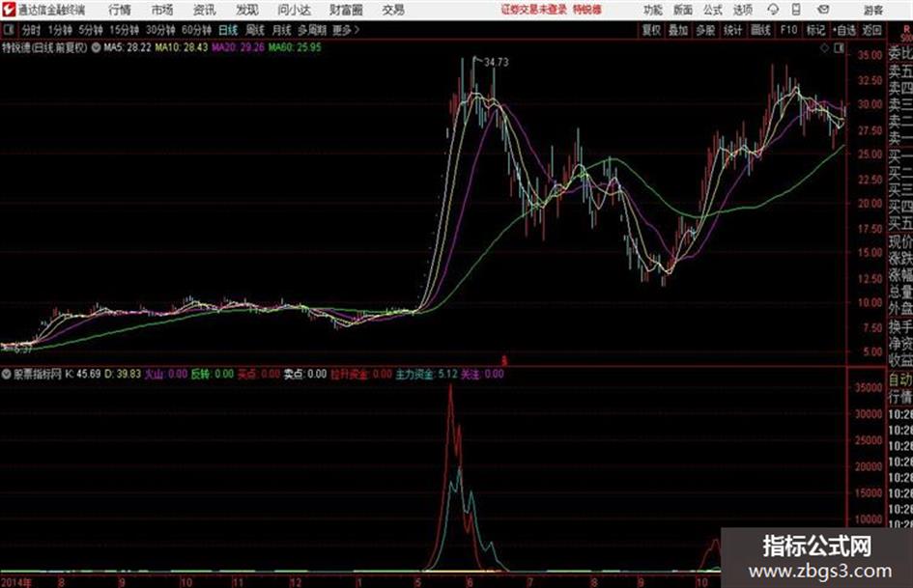Click the 34.73 high price marker
The height and width of the screenshot is (588, 913).
click(496, 62)
